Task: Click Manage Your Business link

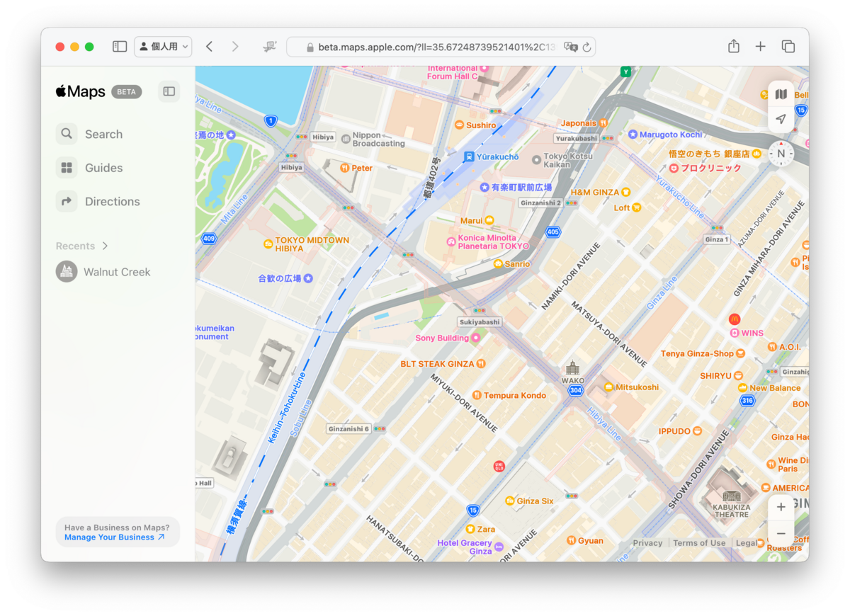Action: pyautogui.click(x=114, y=537)
